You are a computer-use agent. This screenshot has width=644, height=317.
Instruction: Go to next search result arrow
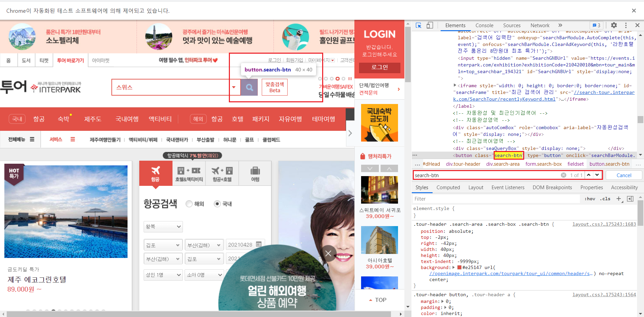[597, 175]
